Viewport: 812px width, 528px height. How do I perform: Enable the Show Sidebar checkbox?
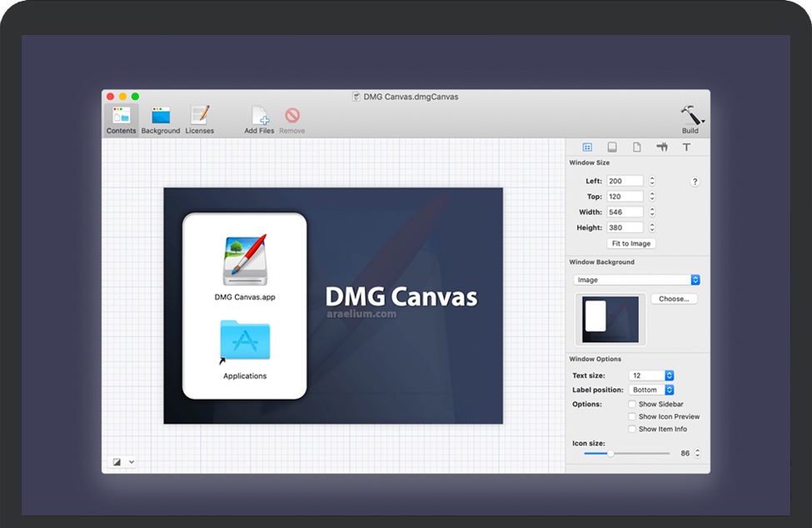(x=632, y=405)
